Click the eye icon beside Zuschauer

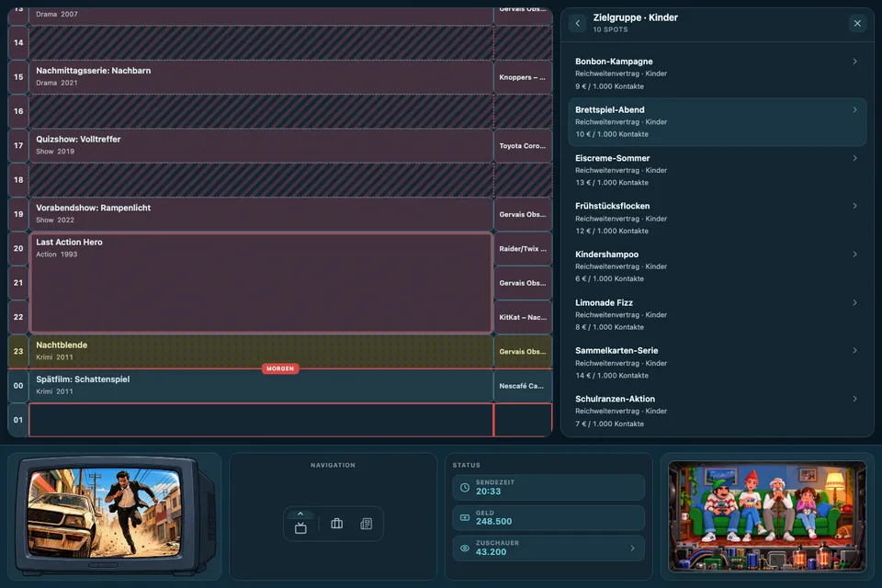click(465, 548)
